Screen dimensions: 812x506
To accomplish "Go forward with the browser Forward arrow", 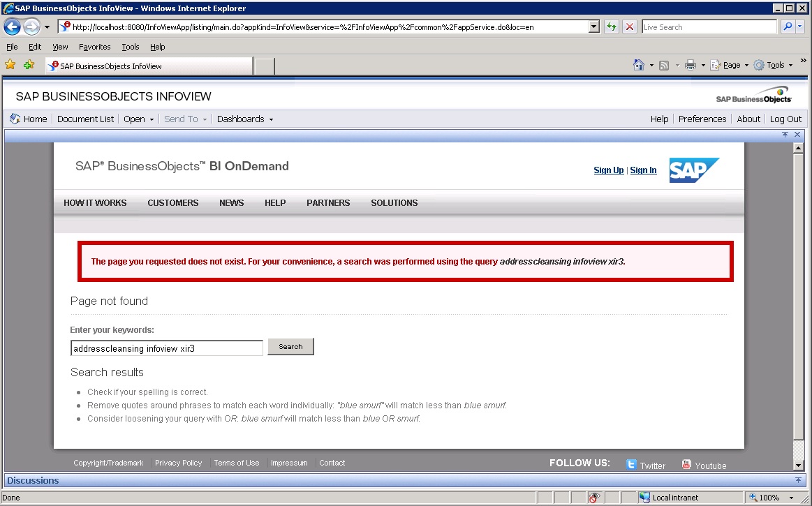I will (31, 27).
